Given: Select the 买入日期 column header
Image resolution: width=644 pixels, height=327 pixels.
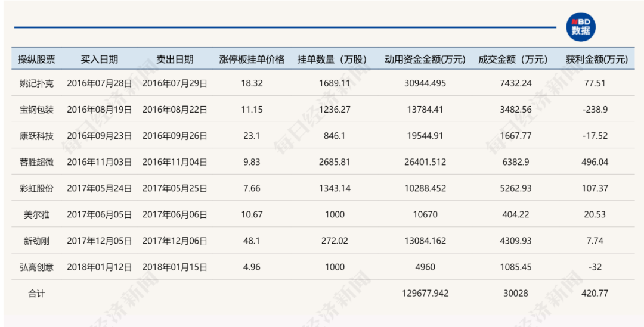Looking at the screenshot, I should tap(100, 60).
